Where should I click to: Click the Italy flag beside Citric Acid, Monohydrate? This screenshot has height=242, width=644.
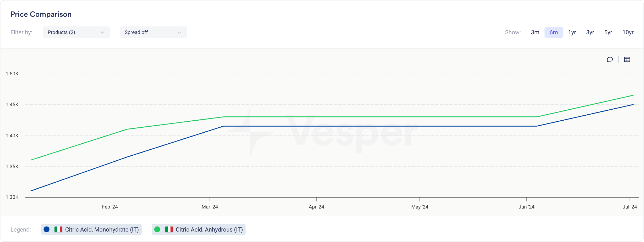pos(58,229)
